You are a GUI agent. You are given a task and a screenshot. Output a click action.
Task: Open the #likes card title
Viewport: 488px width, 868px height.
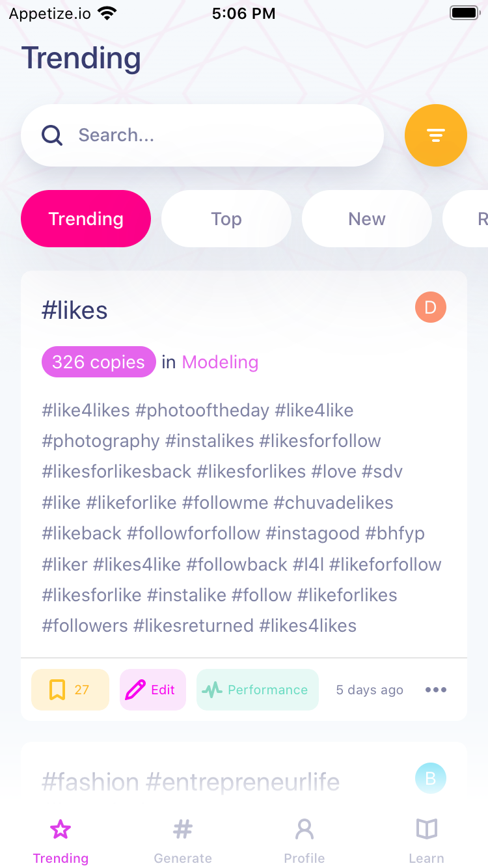(75, 310)
